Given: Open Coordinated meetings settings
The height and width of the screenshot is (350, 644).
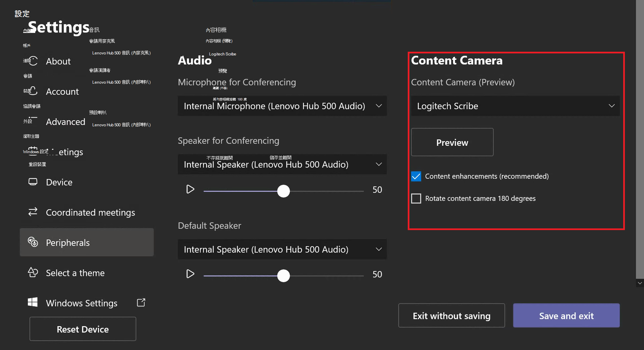Looking at the screenshot, I should coord(90,212).
